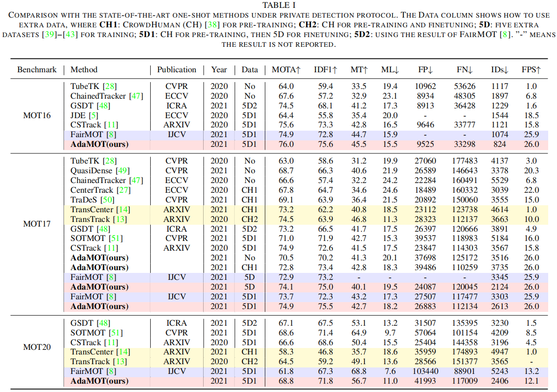The width and height of the screenshot is (557, 392).
Task: Click FN value 33298
Action: click(464, 144)
